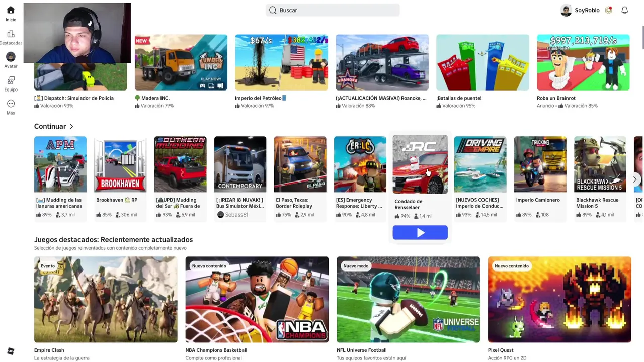Viewport: 644px width, 362px height.
Task: Advance the Continuar carousel with right arrow
Action: [x=635, y=179]
